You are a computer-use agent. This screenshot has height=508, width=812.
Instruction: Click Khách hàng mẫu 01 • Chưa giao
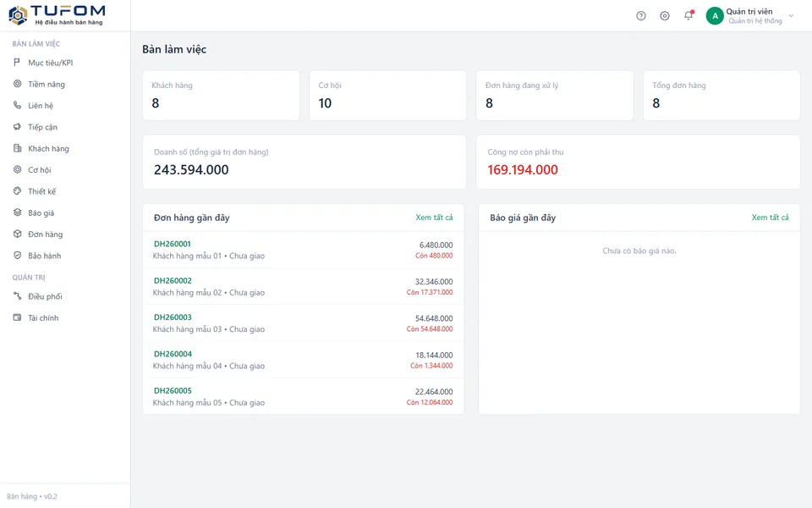209,256
